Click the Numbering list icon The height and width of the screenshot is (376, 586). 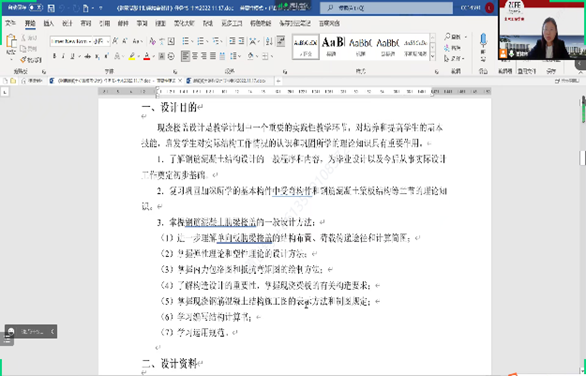[x=201, y=41]
